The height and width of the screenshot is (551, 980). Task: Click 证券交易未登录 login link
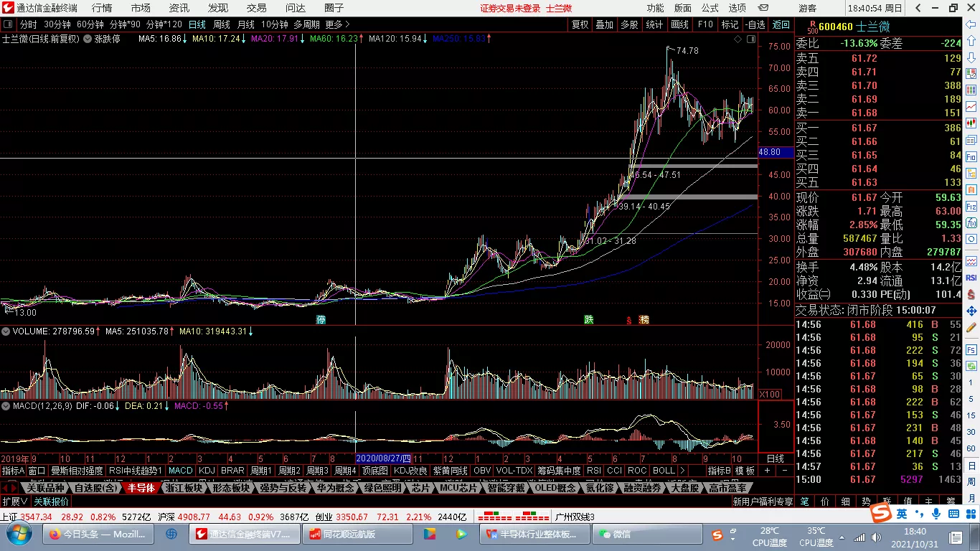(x=510, y=8)
